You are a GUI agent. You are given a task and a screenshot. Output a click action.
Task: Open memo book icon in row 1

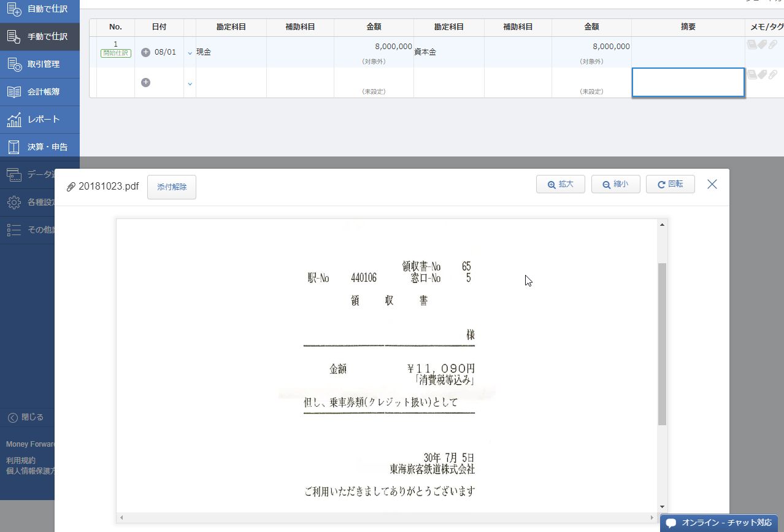(751, 44)
